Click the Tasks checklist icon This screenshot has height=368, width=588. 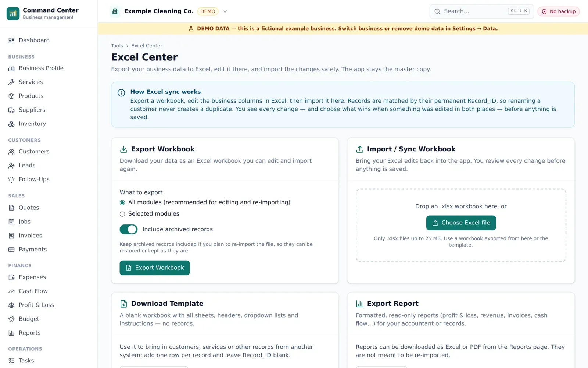coord(11,361)
